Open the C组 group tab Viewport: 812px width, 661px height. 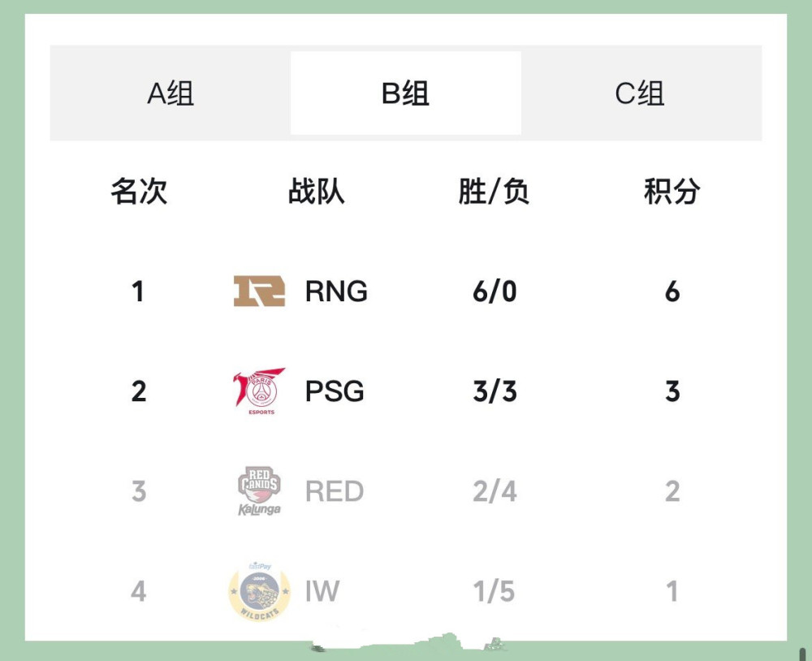tap(640, 93)
